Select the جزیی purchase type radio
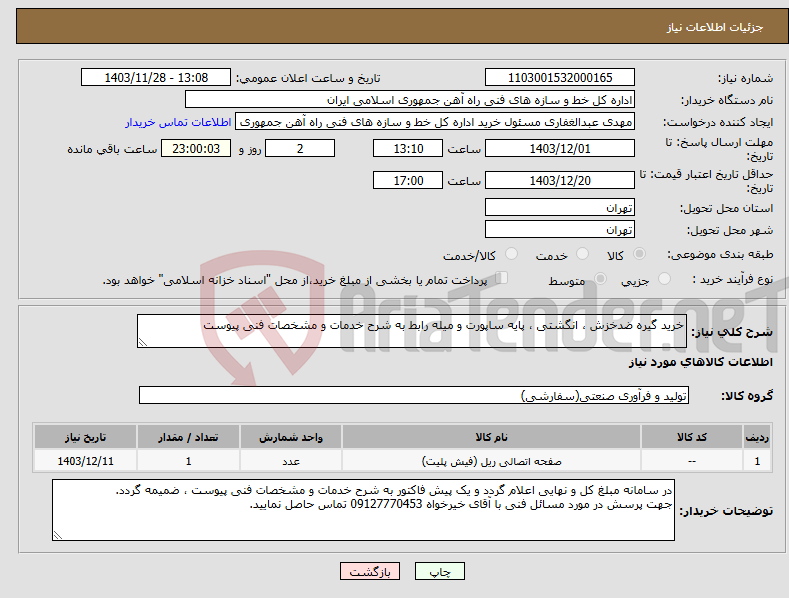This screenshot has height=598, width=789. pyautogui.click(x=665, y=278)
